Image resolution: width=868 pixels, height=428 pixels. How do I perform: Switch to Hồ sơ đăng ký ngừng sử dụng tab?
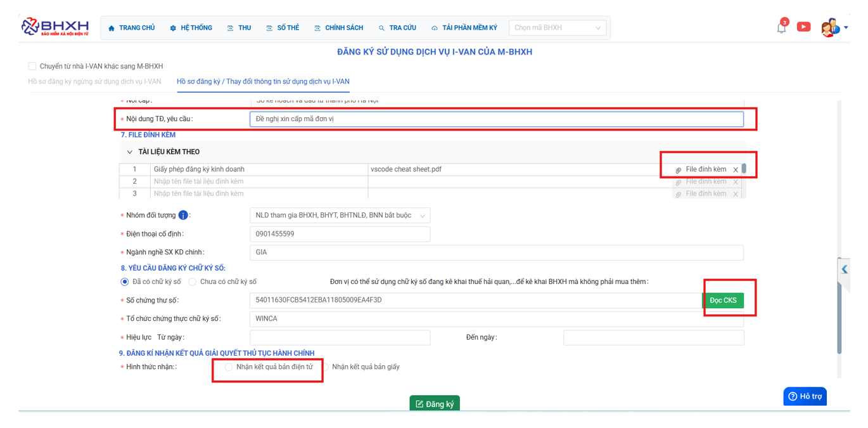(x=94, y=82)
